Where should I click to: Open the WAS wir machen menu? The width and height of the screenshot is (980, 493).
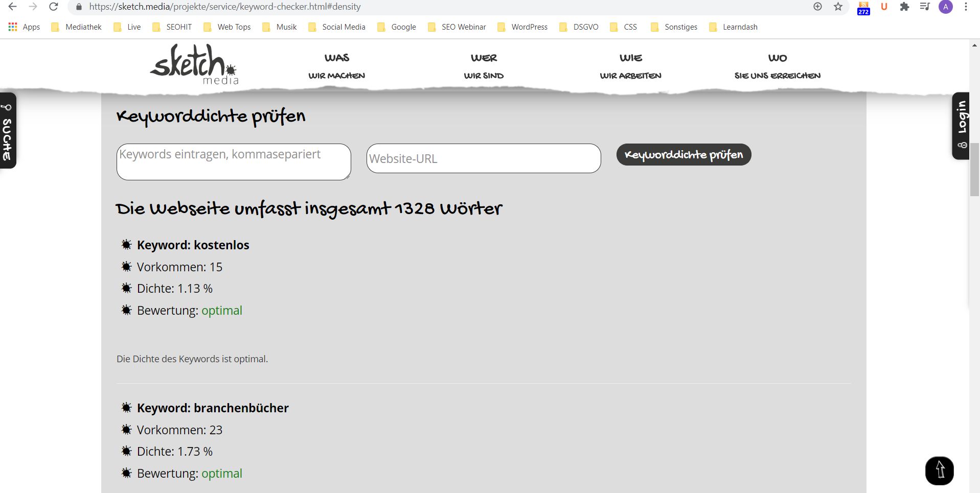pyautogui.click(x=336, y=66)
